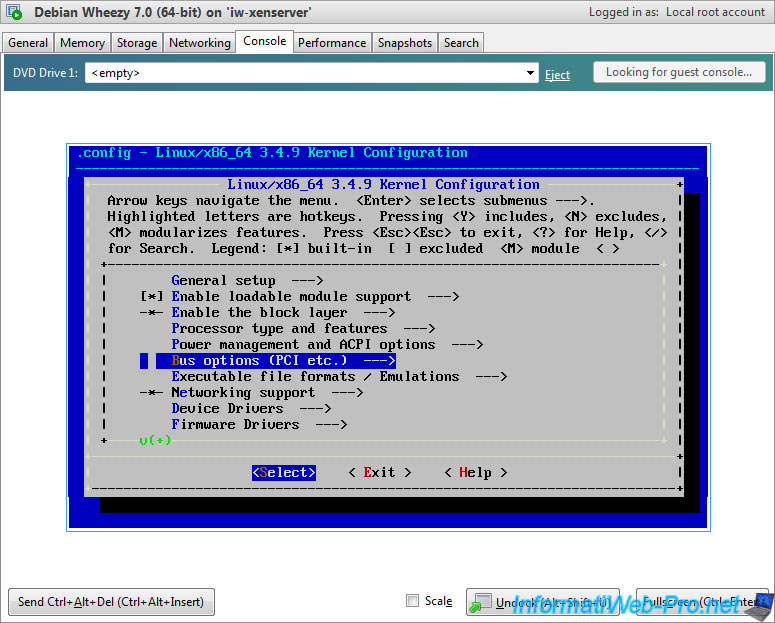This screenshot has width=775, height=623.
Task: Click the Undock button
Action: click(x=543, y=602)
